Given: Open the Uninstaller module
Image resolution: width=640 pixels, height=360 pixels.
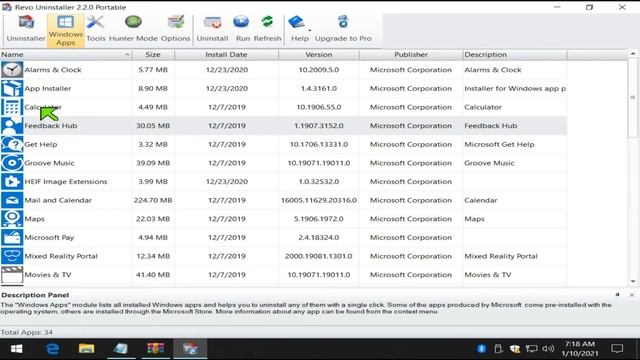Looking at the screenshot, I should click(x=26, y=29).
